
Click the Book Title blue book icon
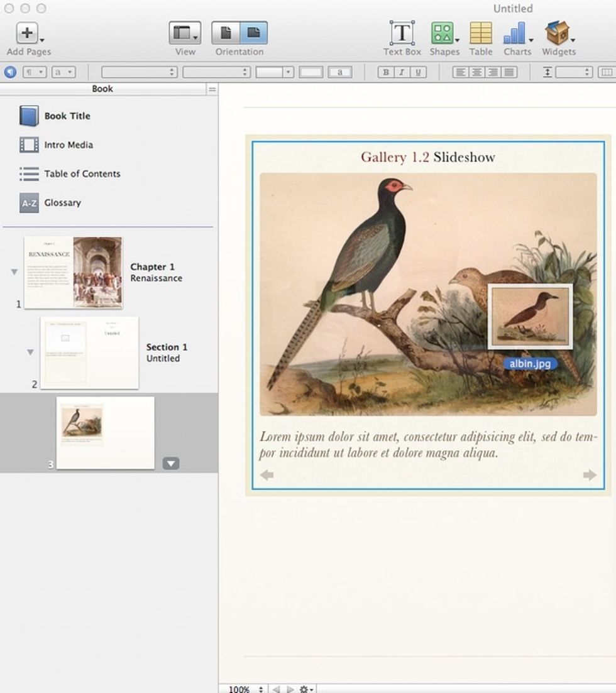tap(29, 116)
